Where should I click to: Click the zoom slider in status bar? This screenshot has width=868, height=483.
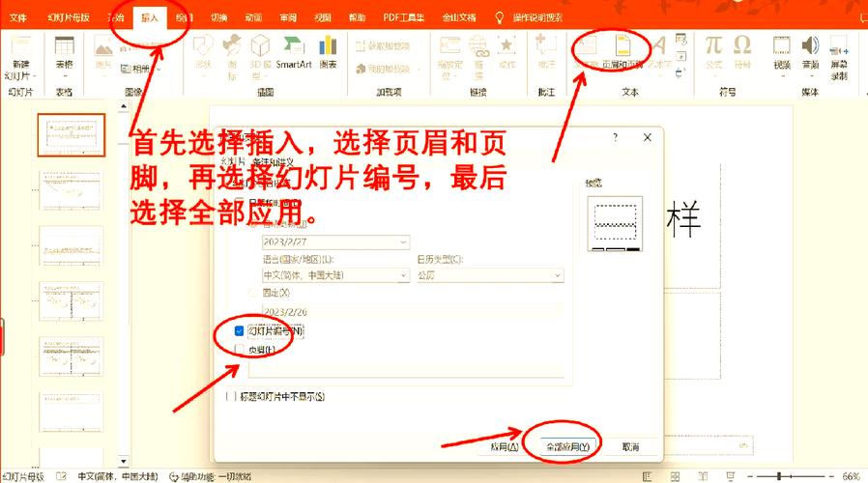791,476
